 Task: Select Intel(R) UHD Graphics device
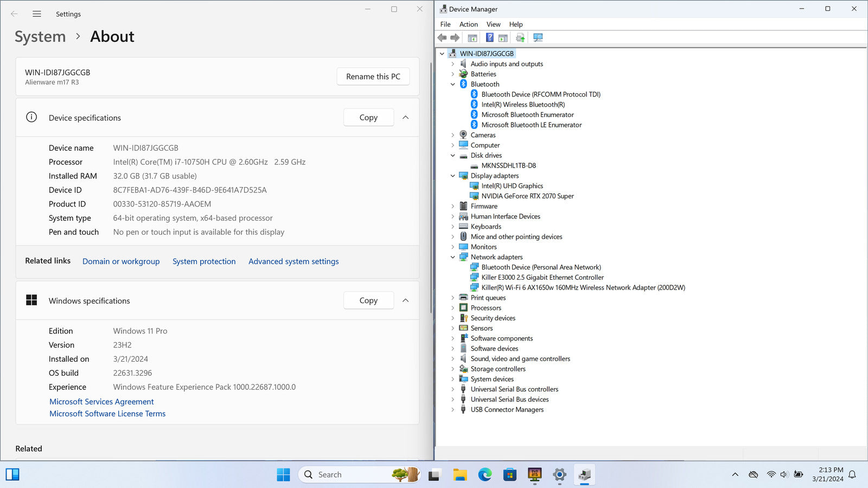coord(512,186)
